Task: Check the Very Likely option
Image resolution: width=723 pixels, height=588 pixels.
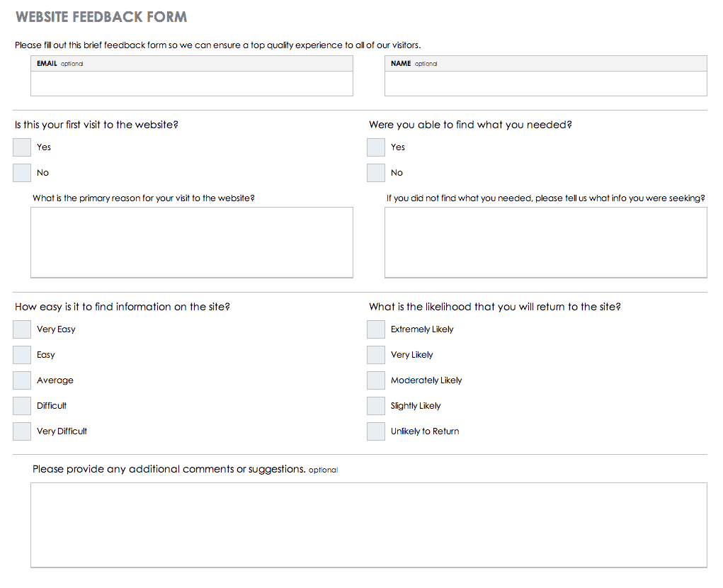Action: coord(375,354)
